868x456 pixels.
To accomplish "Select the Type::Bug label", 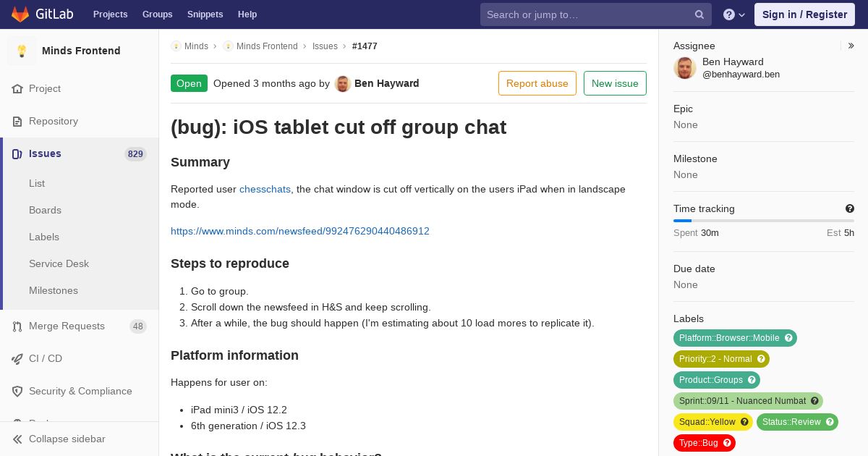I will tap(699, 443).
